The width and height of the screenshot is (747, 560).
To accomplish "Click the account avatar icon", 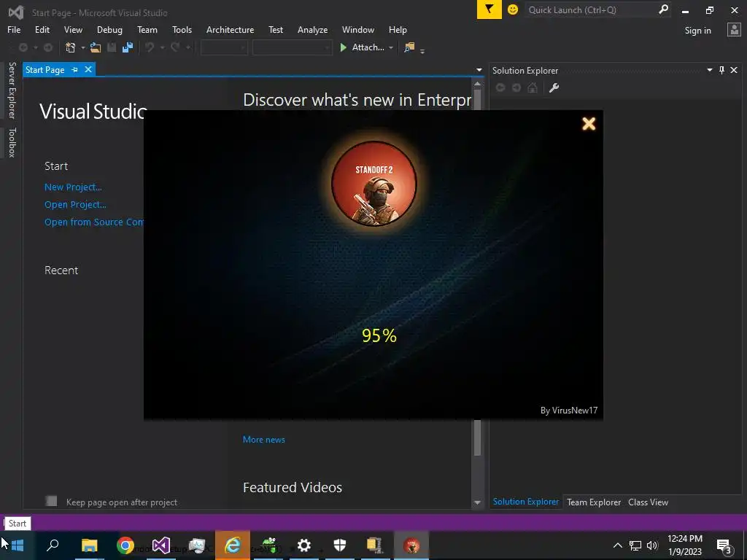I will [x=734, y=30].
